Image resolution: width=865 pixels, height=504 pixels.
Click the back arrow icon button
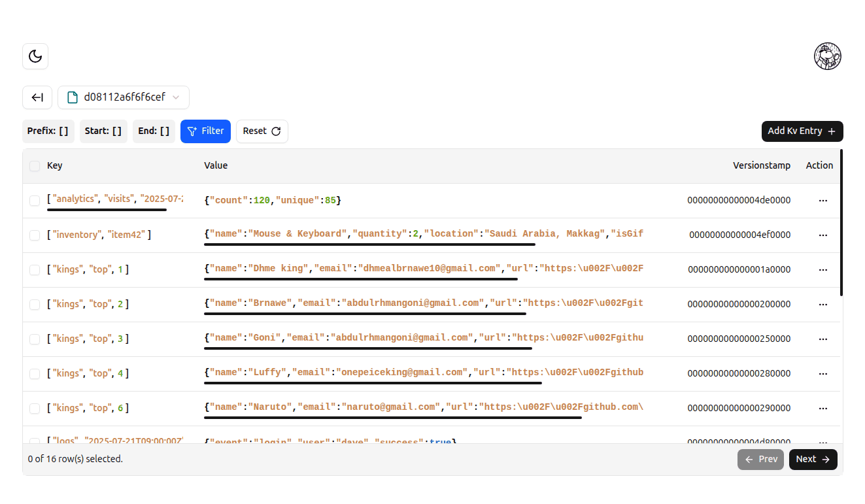[x=37, y=97]
